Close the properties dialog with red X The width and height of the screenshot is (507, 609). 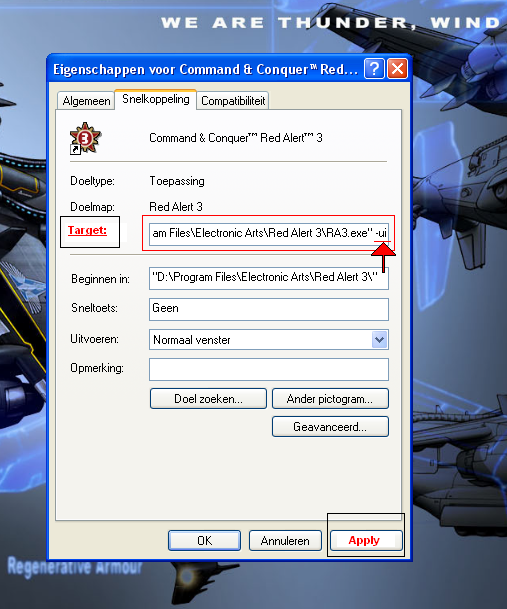pos(397,69)
